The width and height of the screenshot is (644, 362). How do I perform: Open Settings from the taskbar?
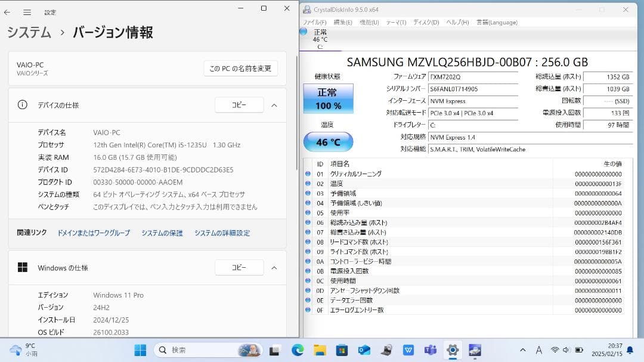pos(453,350)
